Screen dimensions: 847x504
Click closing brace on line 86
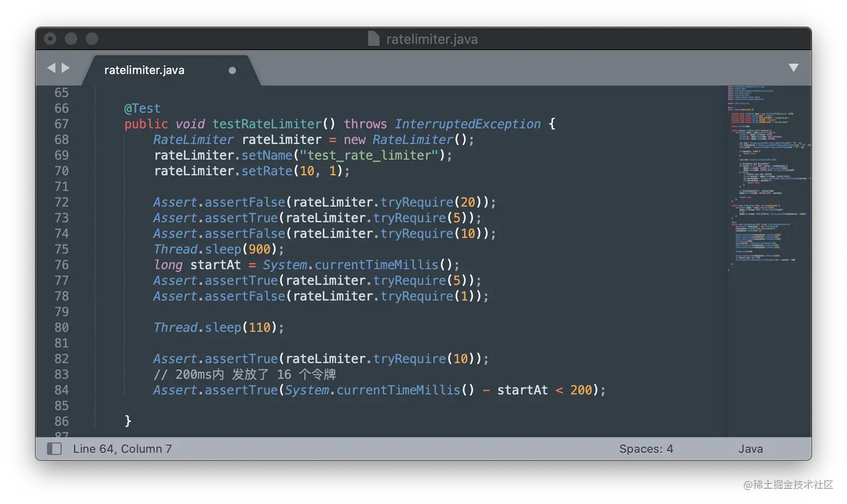point(128,422)
